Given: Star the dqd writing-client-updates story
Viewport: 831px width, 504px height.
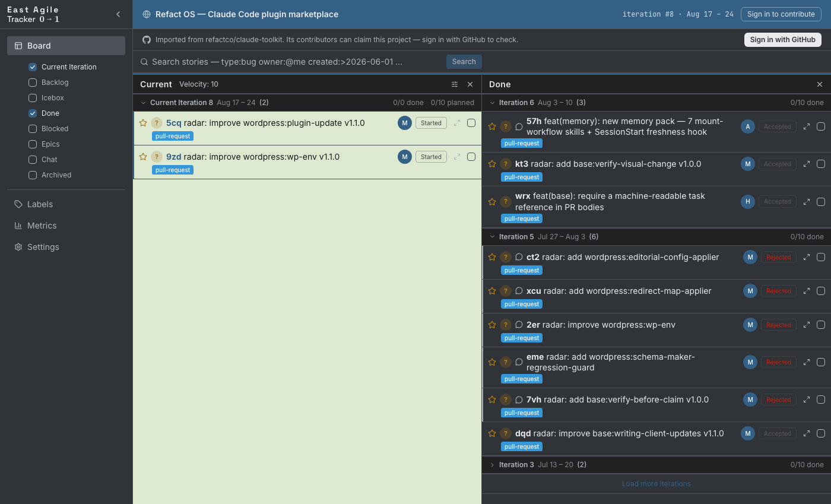Looking at the screenshot, I should point(492,433).
